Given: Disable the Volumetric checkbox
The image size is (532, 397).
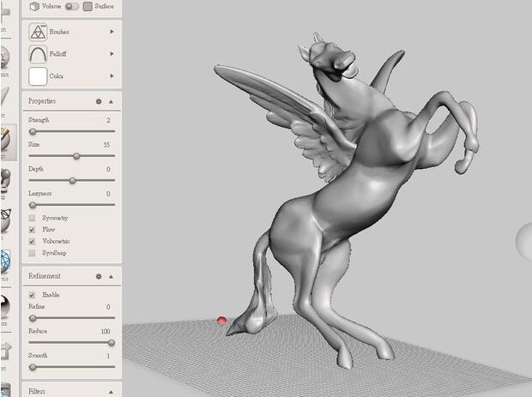Looking at the screenshot, I should coord(33,242).
